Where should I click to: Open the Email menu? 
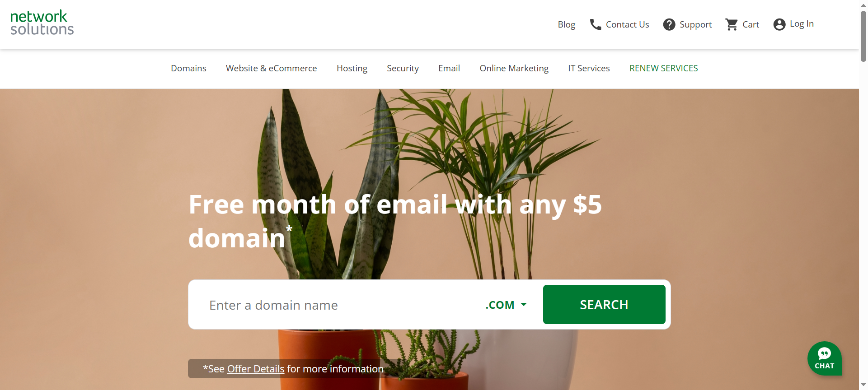449,68
